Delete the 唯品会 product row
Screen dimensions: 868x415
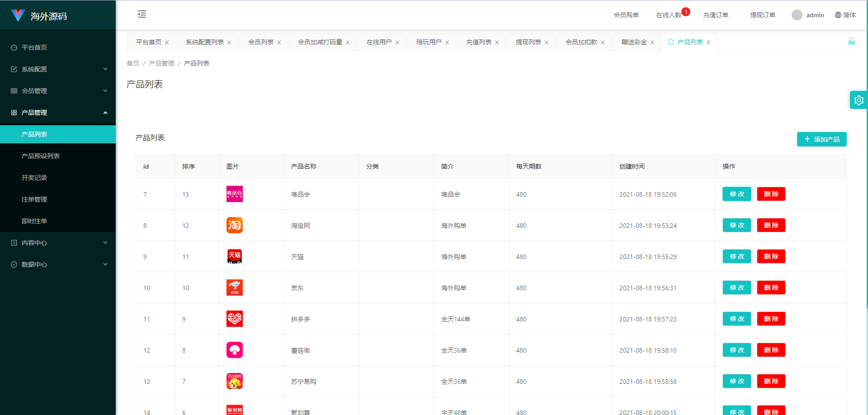771,194
